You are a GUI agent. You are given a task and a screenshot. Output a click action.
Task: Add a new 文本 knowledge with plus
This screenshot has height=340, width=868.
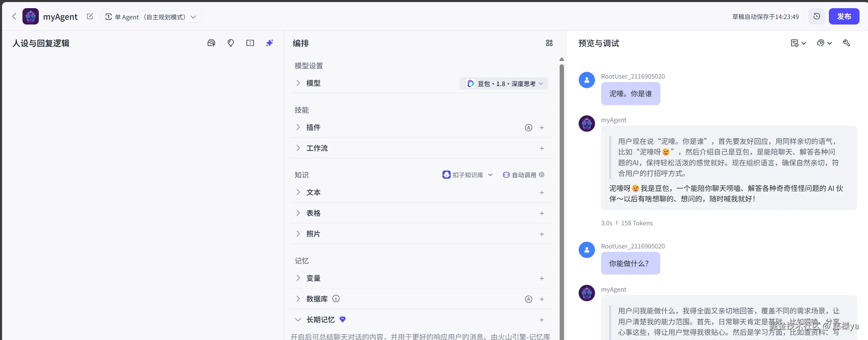click(x=541, y=192)
